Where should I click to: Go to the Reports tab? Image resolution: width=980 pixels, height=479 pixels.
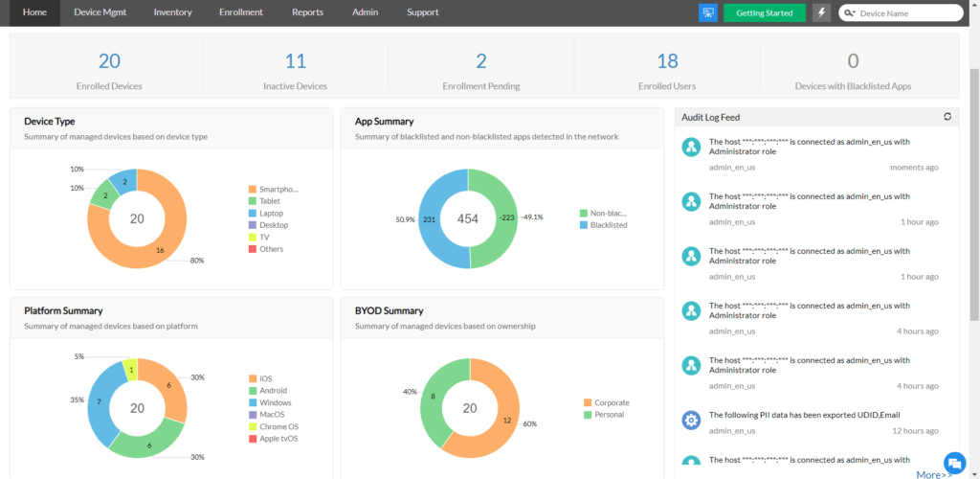pyautogui.click(x=307, y=12)
